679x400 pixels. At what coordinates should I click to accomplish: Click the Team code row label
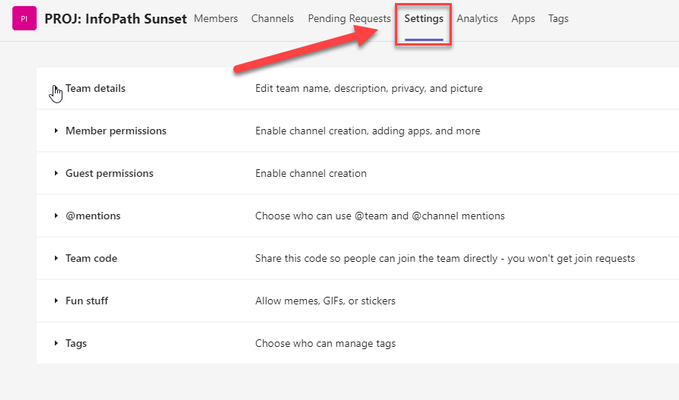tap(91, 258)
